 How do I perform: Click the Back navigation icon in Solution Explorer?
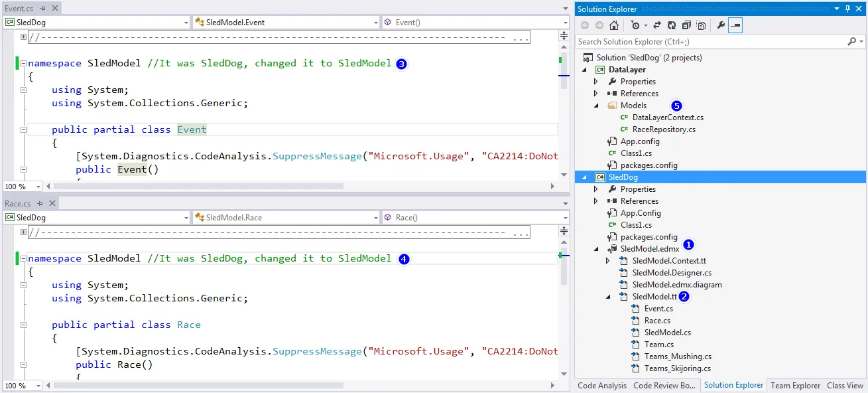pos(584,25)
